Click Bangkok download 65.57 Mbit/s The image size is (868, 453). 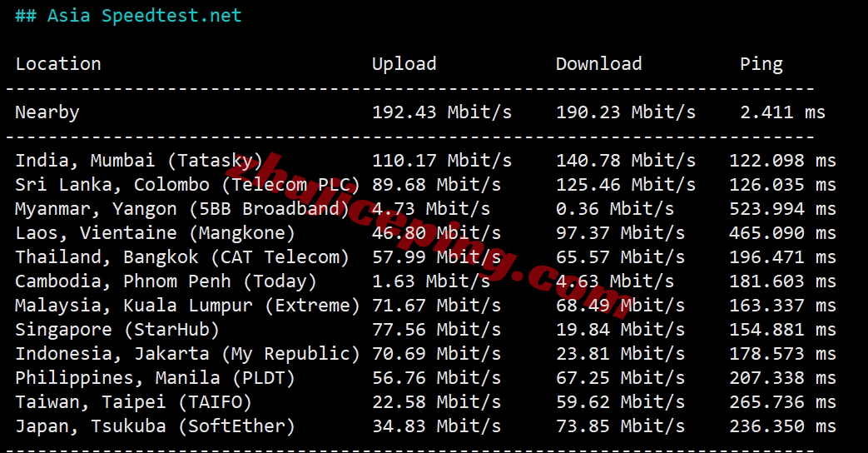coord(620,257)
